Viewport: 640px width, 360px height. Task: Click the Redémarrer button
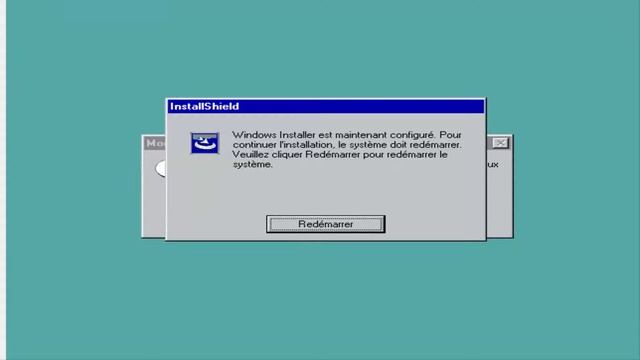pyautogui.click(x=325, y=224)
